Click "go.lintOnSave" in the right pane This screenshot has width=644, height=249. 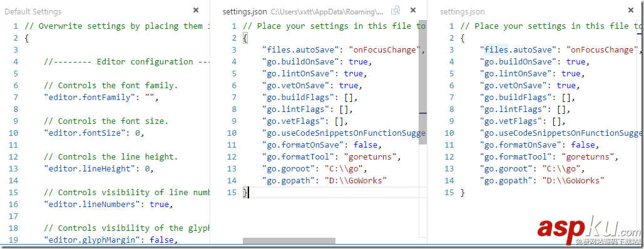(x=516, y=74)
